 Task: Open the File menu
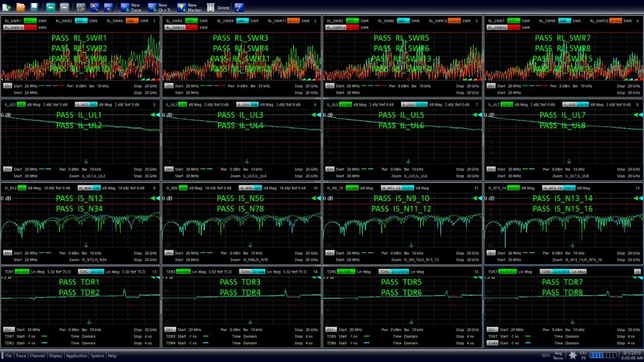pos(9,357)
